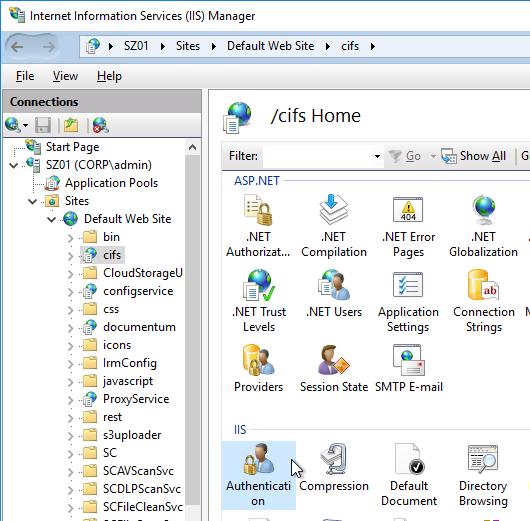
Task: Click the navigate Forward arrow
Action: pyautogui.click(x=48, y=47)
